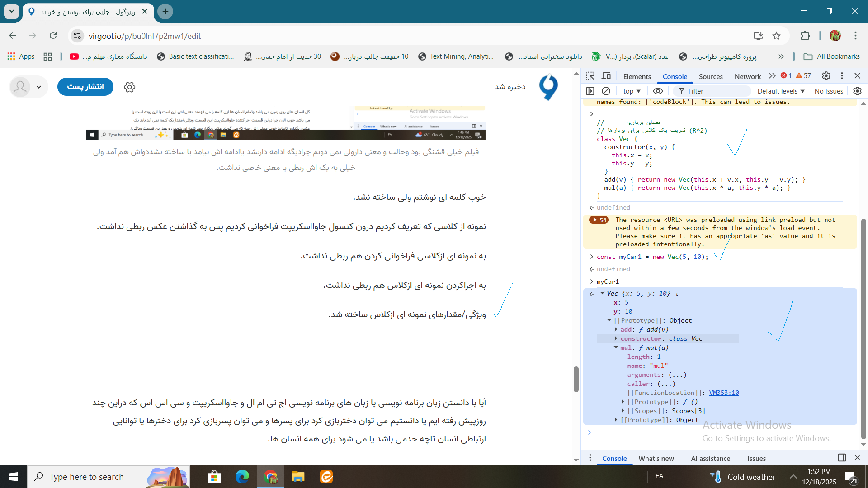The image size is (868, 488).
Task: Open the Default levels dropdown
Action: click(x=781, y=91)
